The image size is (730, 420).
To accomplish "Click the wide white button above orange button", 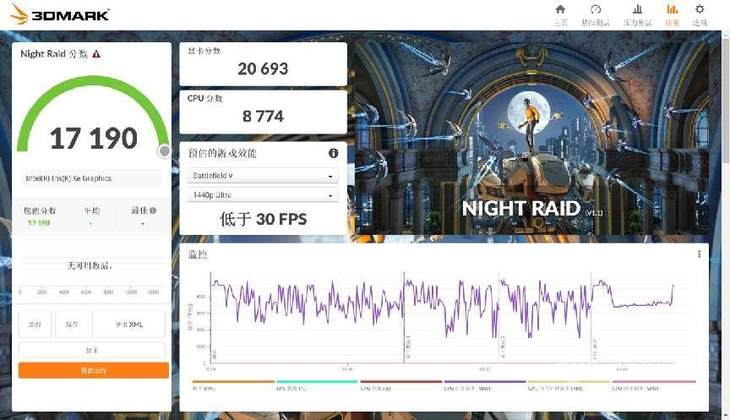I will click(92, 350).
